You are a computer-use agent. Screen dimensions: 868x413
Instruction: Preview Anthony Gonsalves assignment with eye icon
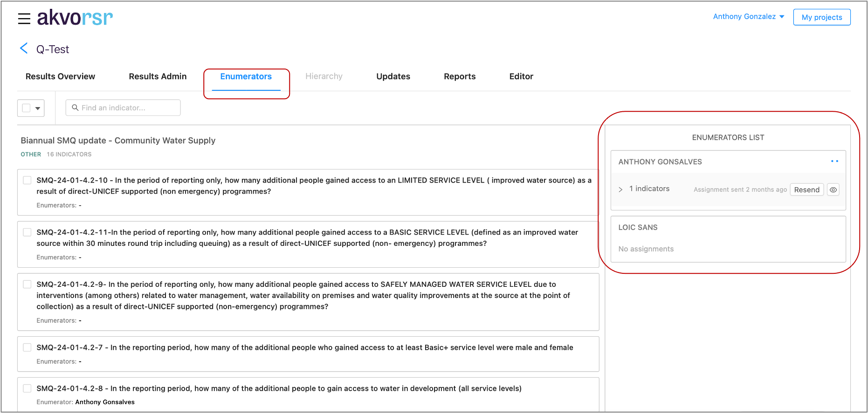coord(833,190)
